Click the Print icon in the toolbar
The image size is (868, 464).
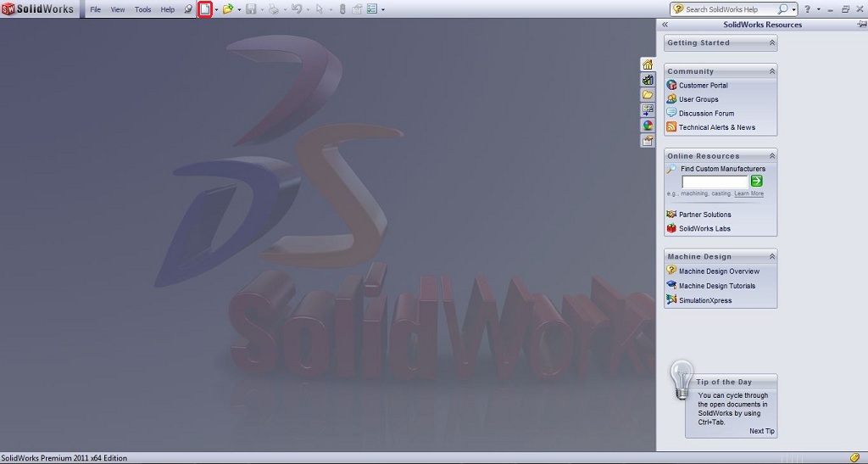(x=274, y=9)
